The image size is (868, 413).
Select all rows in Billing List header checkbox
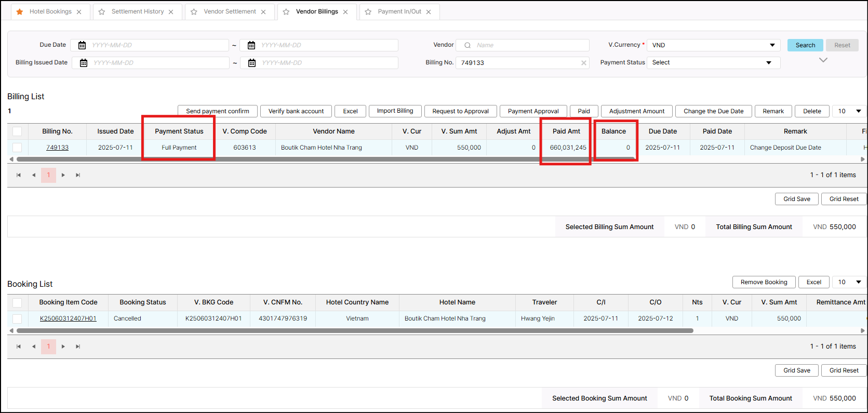point(17,131)
